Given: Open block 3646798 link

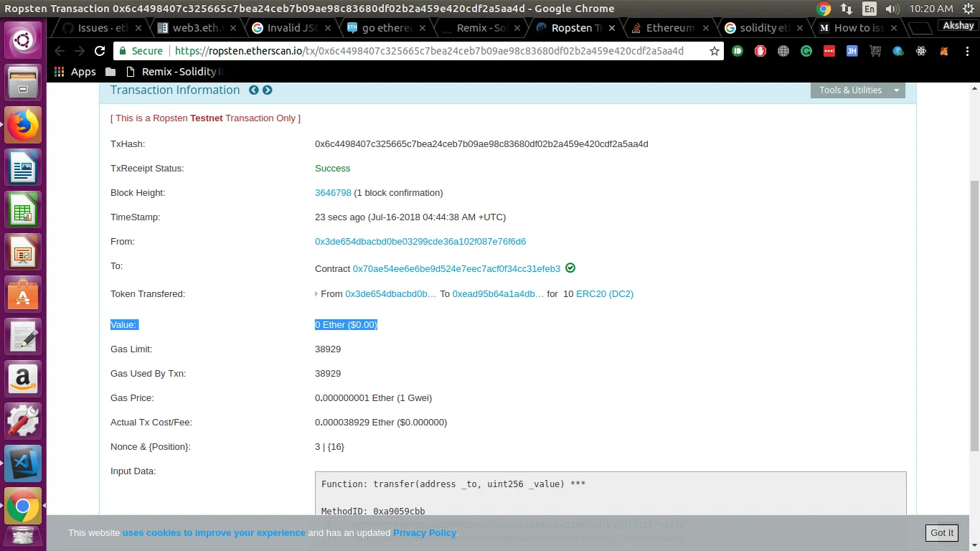Looking at the screenshot, I should [x=333, y=193].
